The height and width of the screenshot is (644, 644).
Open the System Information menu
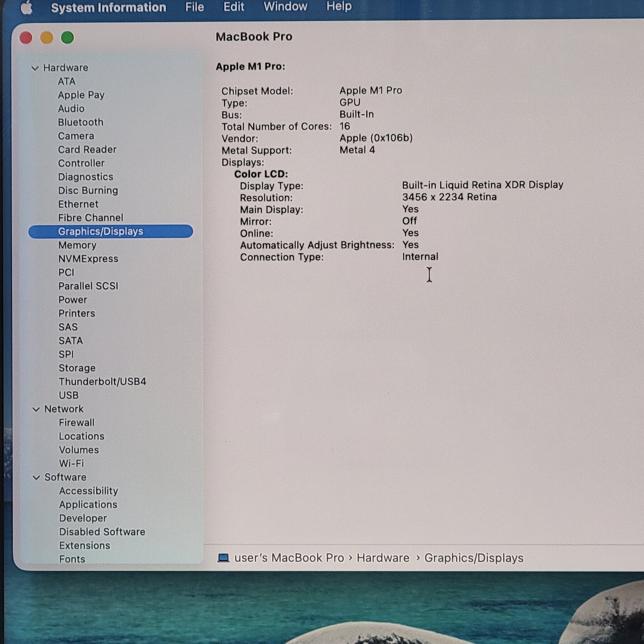pos(108,8)
